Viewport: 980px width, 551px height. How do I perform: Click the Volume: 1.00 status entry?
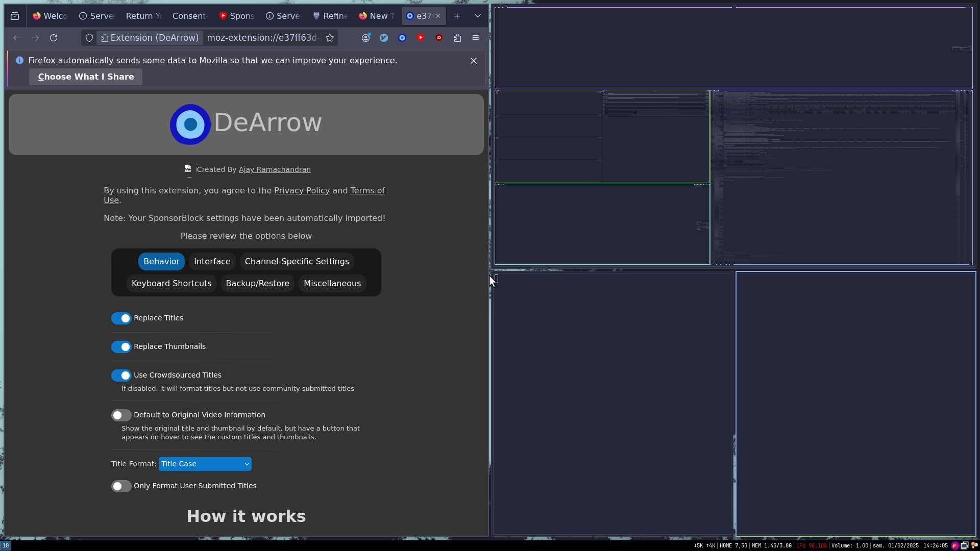[850, 545]
